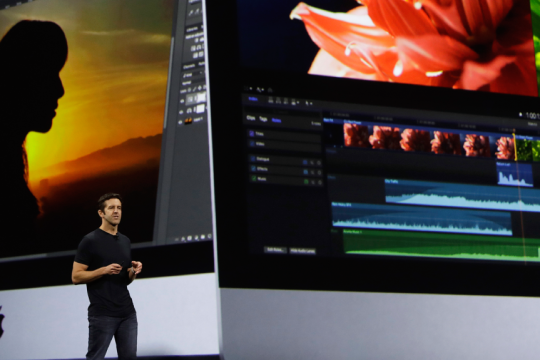Toggle the Music role checkbox
540x360 pixels.
pyautogui.click(x=254, y=178)
